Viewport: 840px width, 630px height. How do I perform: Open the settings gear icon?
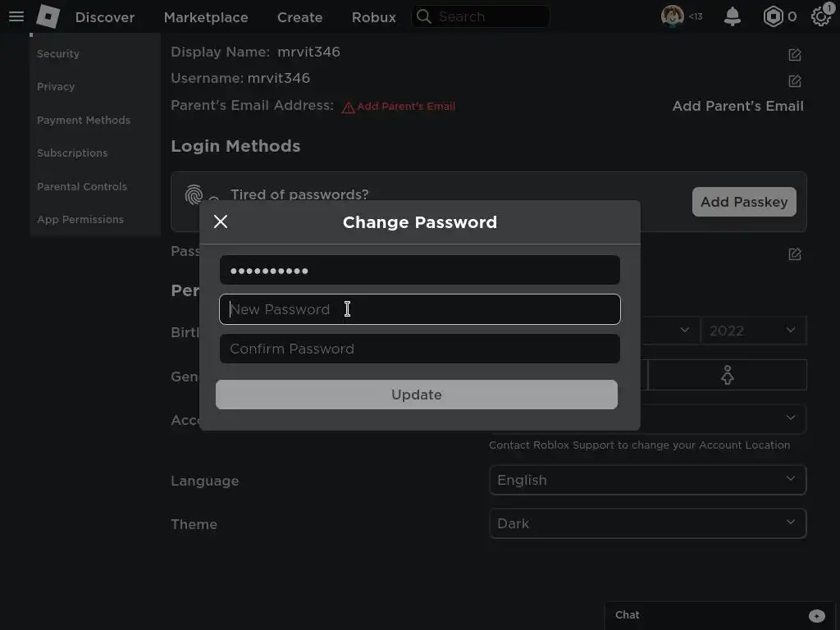pyautogui.click(x=820, y=16)
